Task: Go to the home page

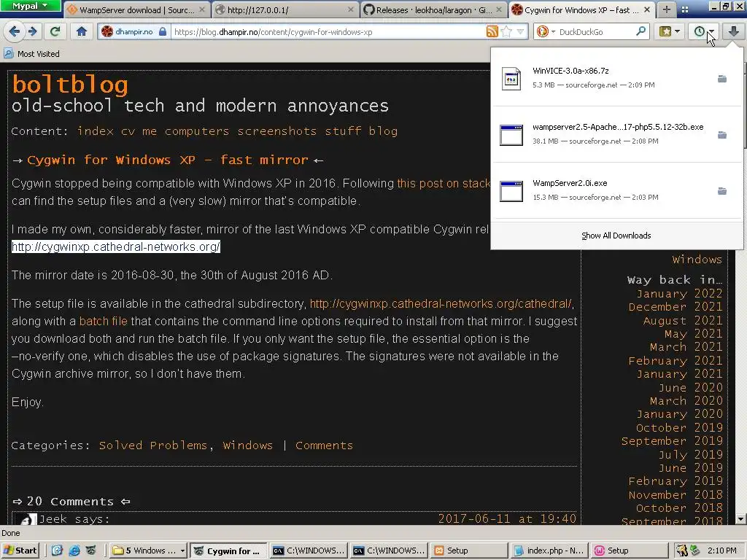Action: click(x=82, y=31)
